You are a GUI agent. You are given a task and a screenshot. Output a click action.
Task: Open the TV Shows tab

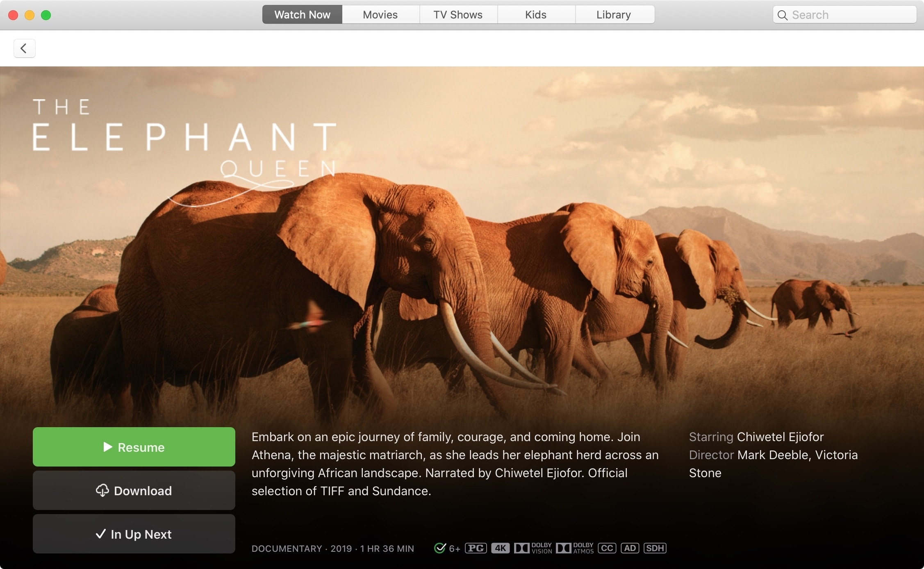tap(458, 15)
